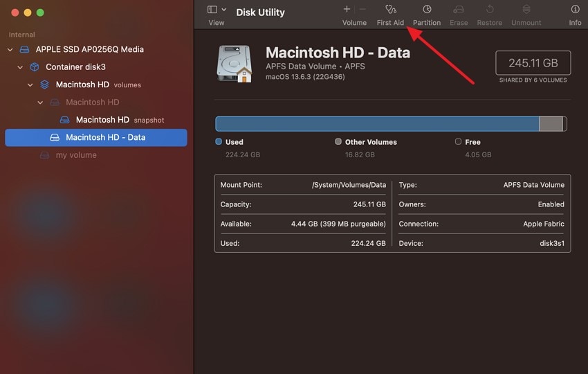Screen dimensions: 588x374
Task: Click the 224.24 GB used value under legend
Action: pos(243,154)
